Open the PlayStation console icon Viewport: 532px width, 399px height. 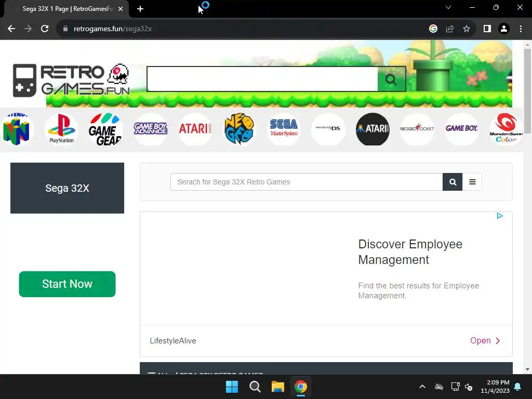pyautogui.click(x=61, y=129)
